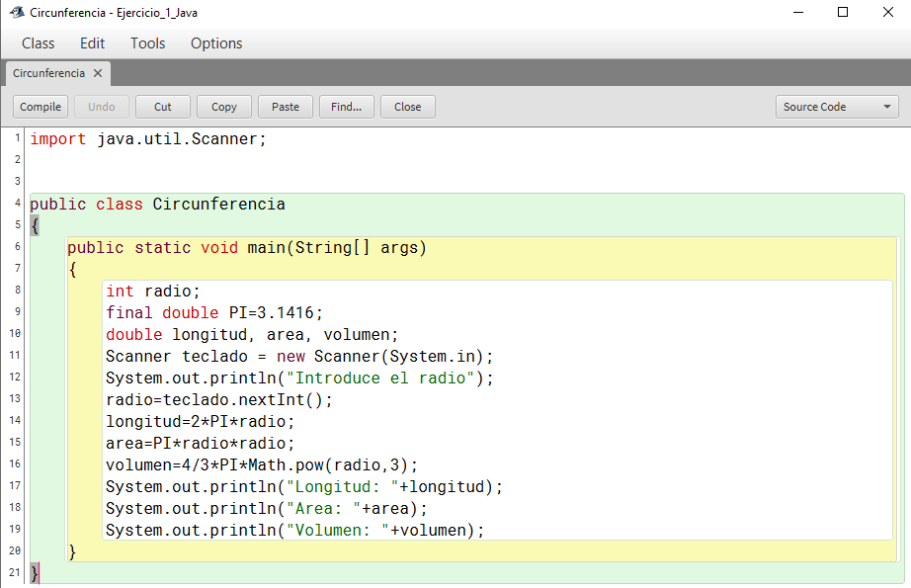Click the Copy toolbar button
This screenshot has height=588, width=911.
[x=224, y=107]
